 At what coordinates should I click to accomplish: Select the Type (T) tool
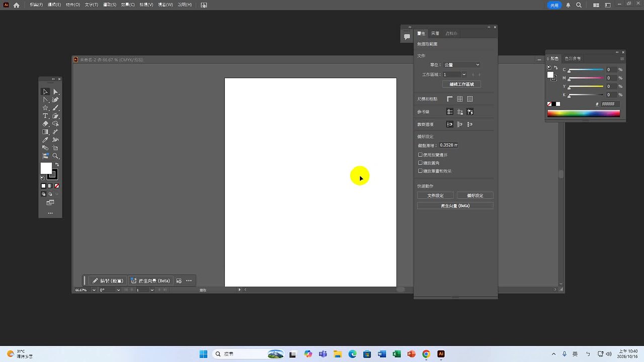pos(45,116)
